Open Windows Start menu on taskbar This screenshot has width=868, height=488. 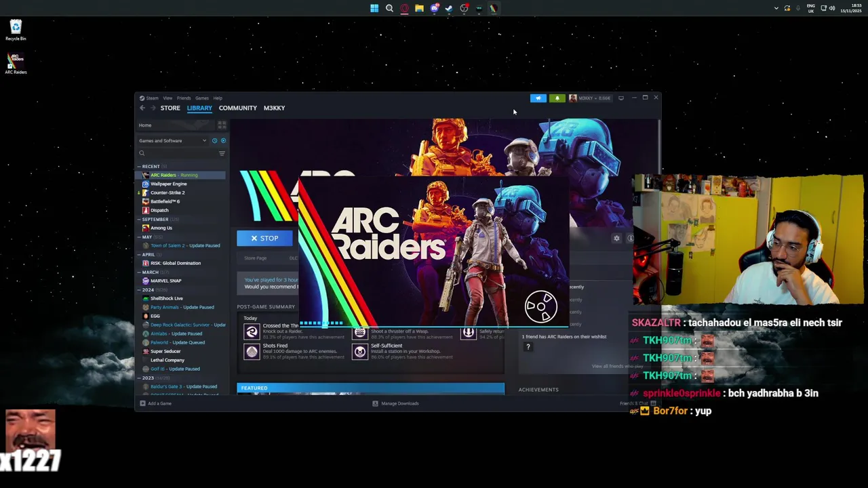point(374,8)
